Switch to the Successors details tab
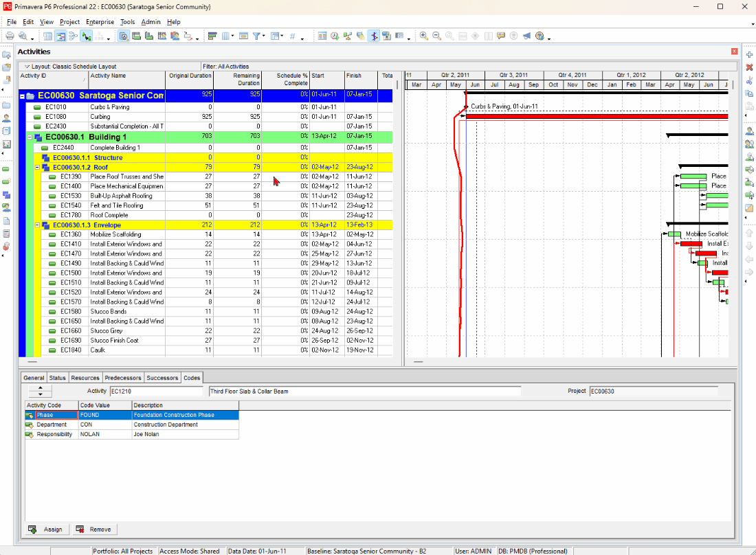 tap(162, 378)
